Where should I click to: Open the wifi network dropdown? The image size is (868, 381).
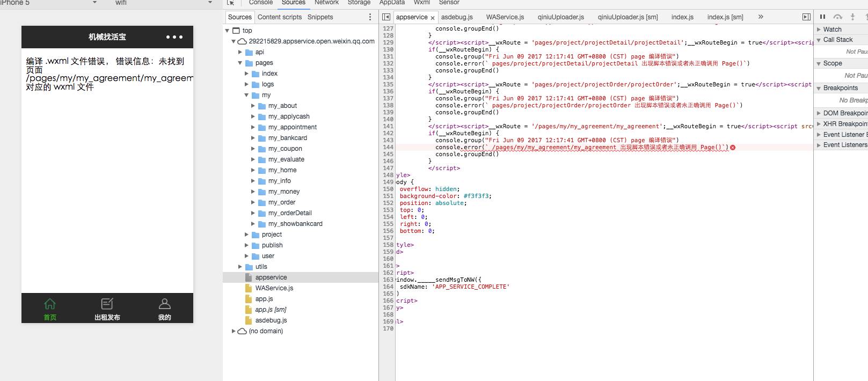tap(163, 3)
